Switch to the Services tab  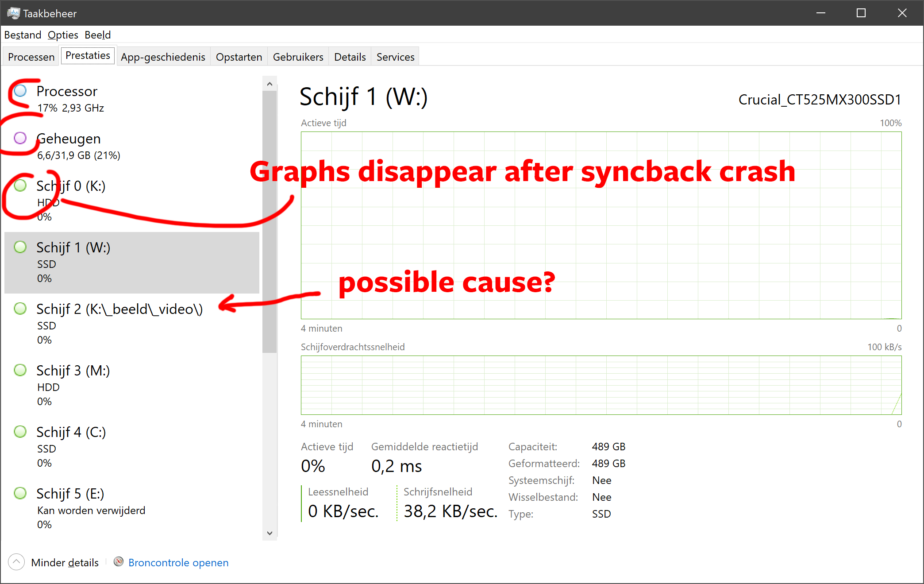point(395,56)
